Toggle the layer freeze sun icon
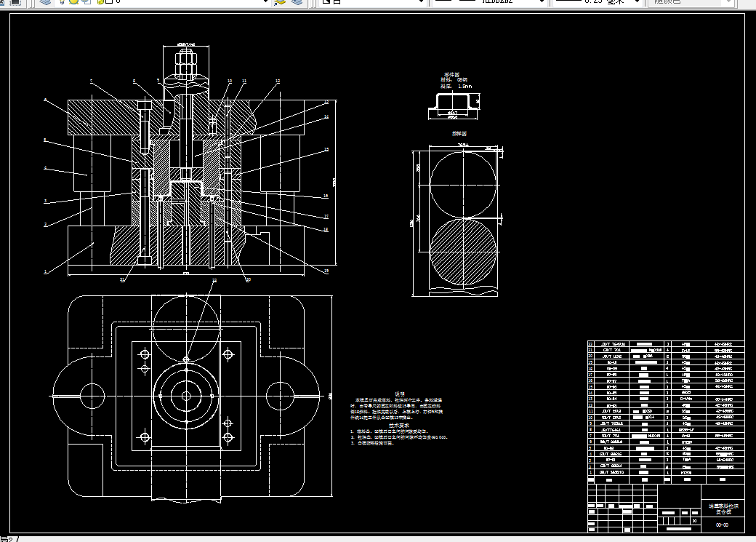The height and width of the screenshot is (542, 756). click(x=73, y=2)
